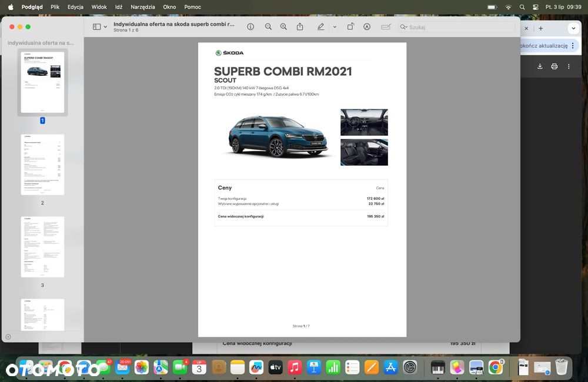Open the Trash in the Dock
588x382 pixels.
pos(562,367)
